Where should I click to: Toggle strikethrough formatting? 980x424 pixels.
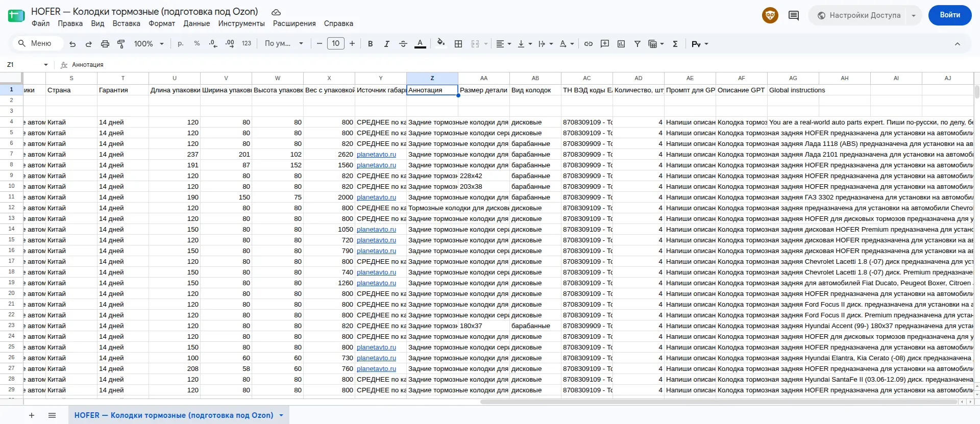coord(403,44)
